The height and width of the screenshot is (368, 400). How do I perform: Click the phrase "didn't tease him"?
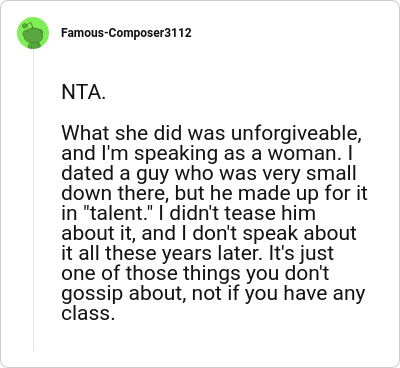[x=243, y=213]
